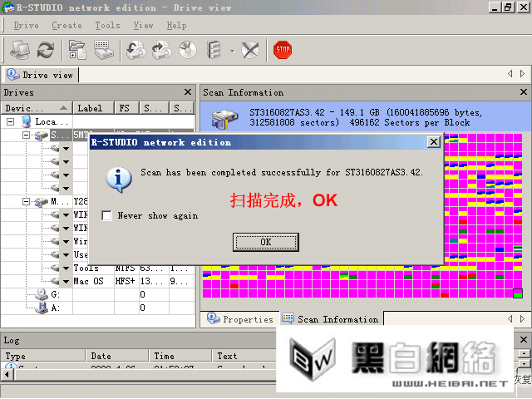Click the Time column header in Log
Image resolution: width=532 pixels, height=399 pixels.
tap(180, 356)
